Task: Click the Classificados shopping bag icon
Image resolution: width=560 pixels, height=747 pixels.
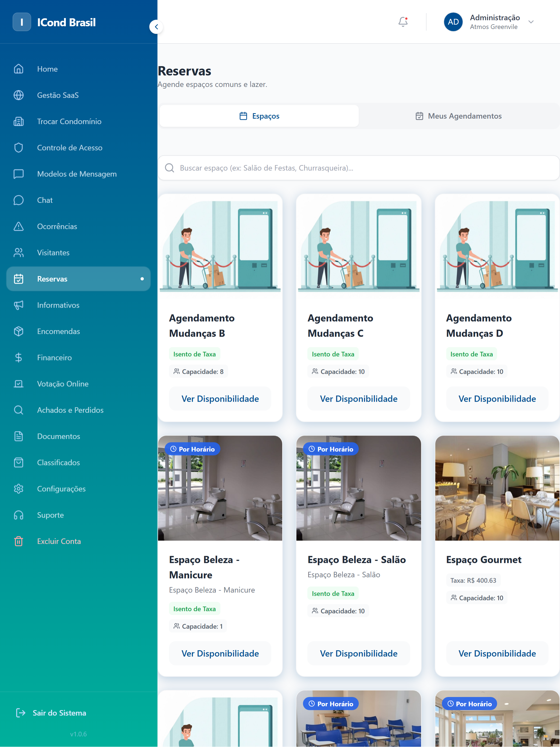Action: click(x=19, y=463)
